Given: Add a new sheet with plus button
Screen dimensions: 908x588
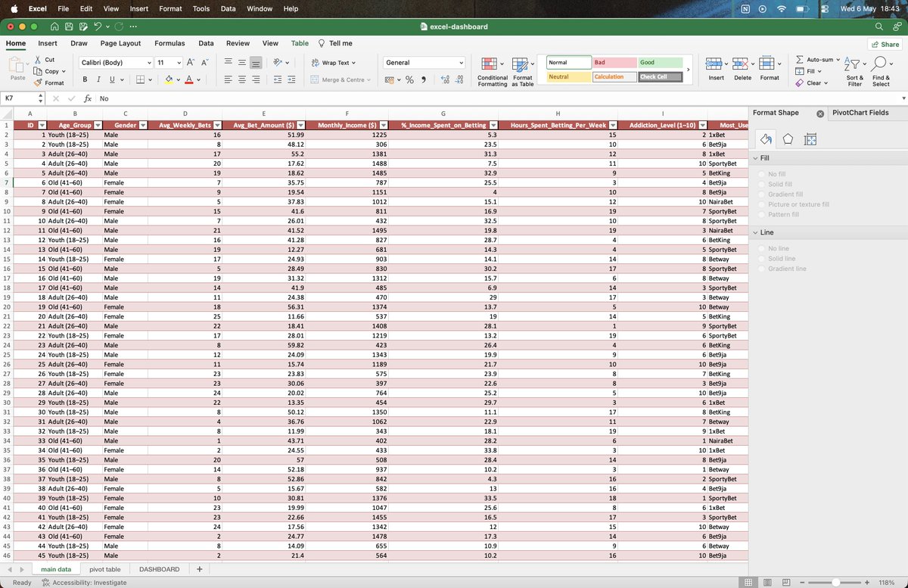Looking at the screenshot, I should point(200,569).
